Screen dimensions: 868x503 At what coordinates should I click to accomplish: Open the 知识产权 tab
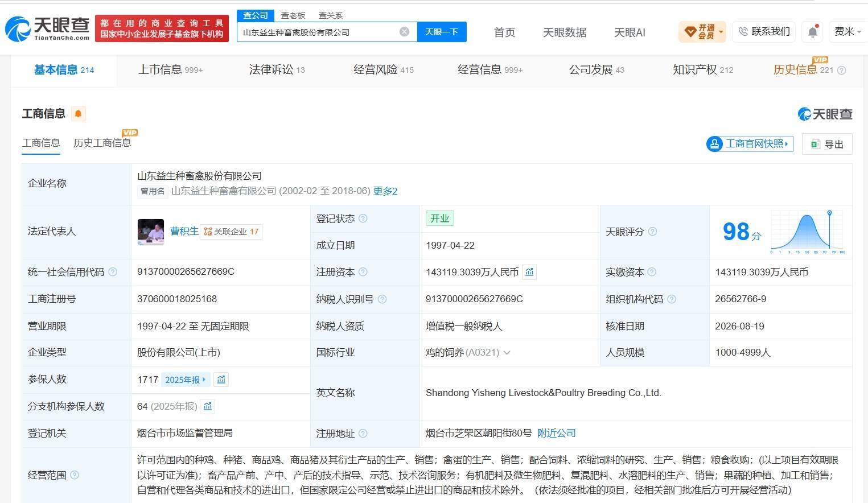[703, 70]
